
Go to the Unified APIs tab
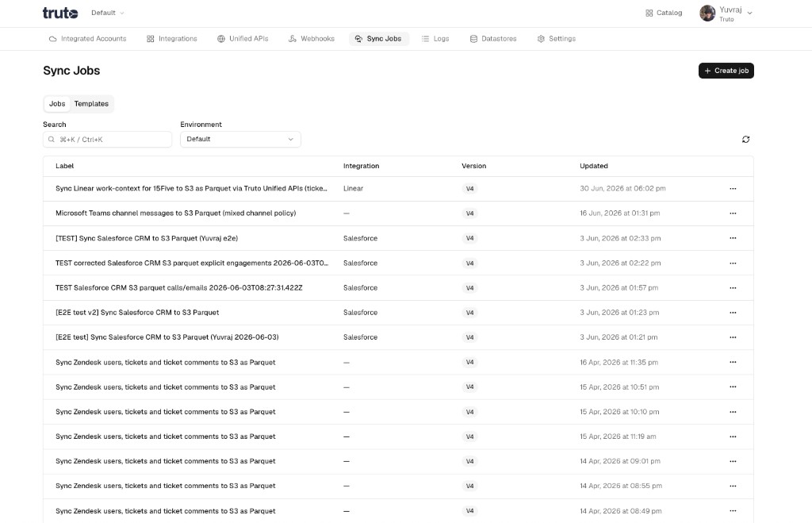243,39
